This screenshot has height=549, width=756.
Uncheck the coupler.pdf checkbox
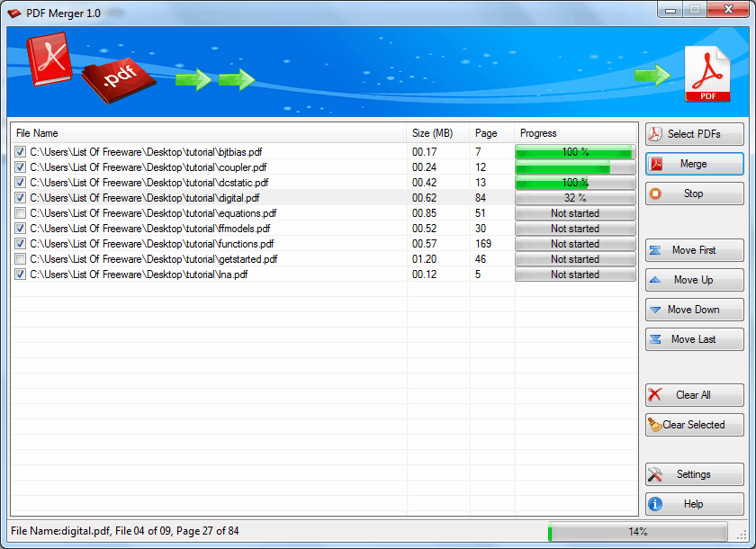(20, 167)
